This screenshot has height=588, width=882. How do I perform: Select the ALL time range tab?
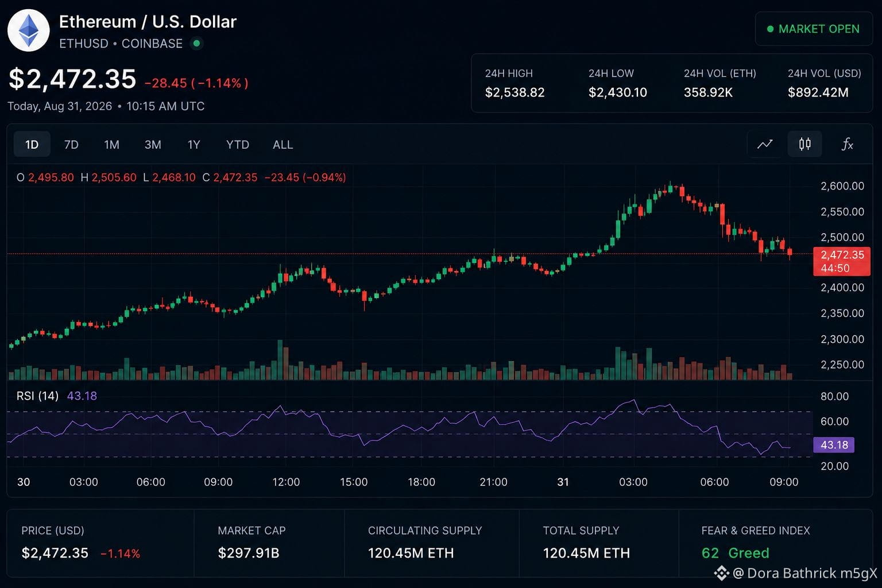[x=283, y=145]
